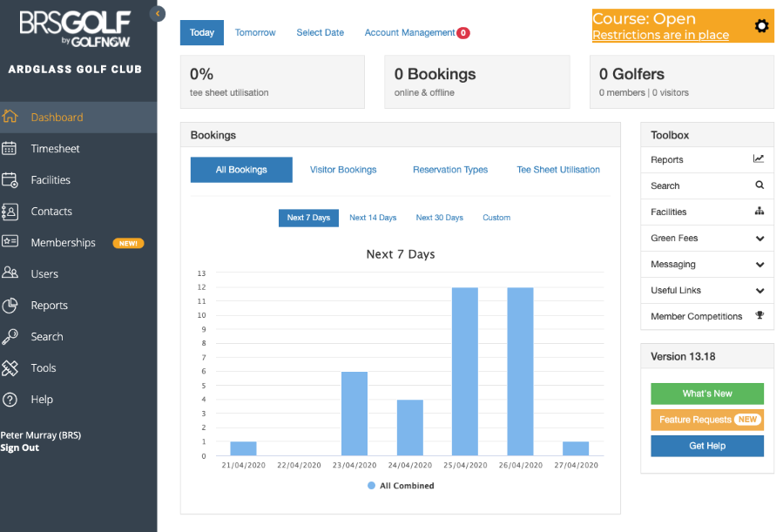Click the Search key icon in sidebar
This screenshot has width=783, height=532.
(10, 337)
